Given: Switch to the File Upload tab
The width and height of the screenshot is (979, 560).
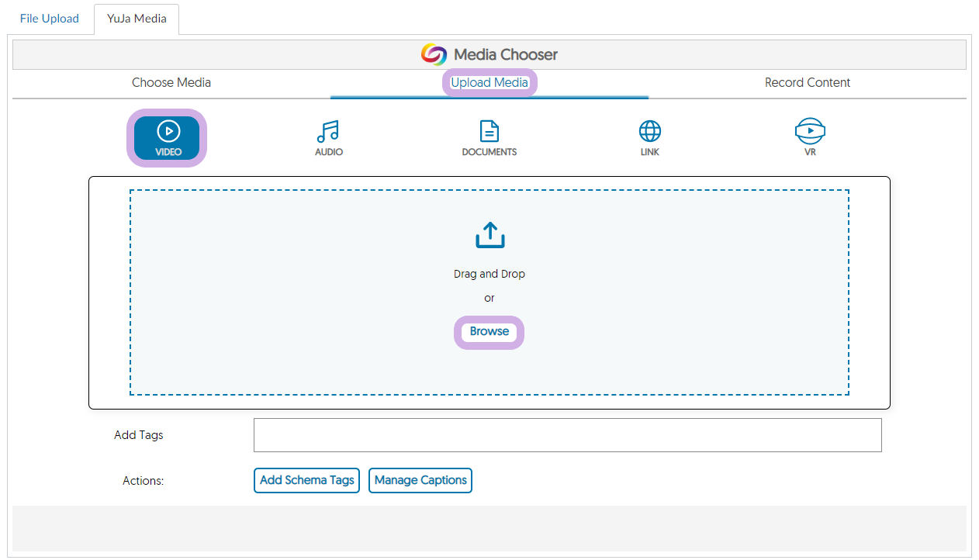Looking at the screenshot, I should 50,19.
